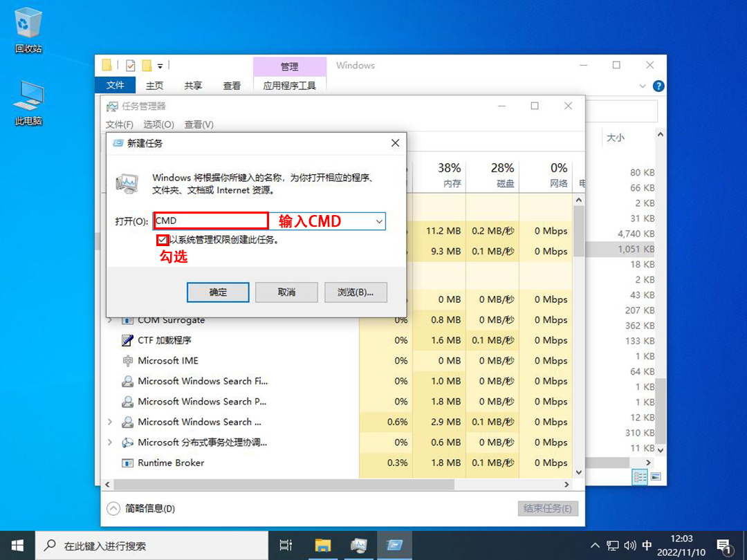Open the customize quick access toolbar dropdown
This screenshot has height=560, width=747.
160,66
